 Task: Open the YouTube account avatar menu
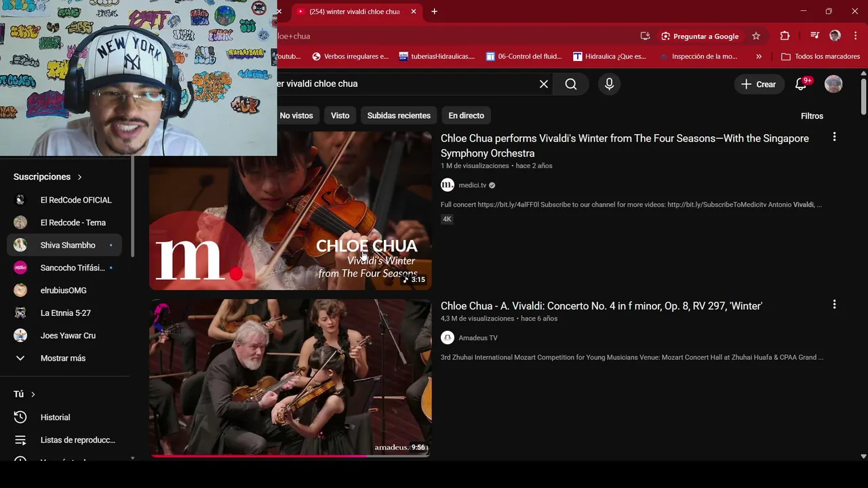pos(833,84)
